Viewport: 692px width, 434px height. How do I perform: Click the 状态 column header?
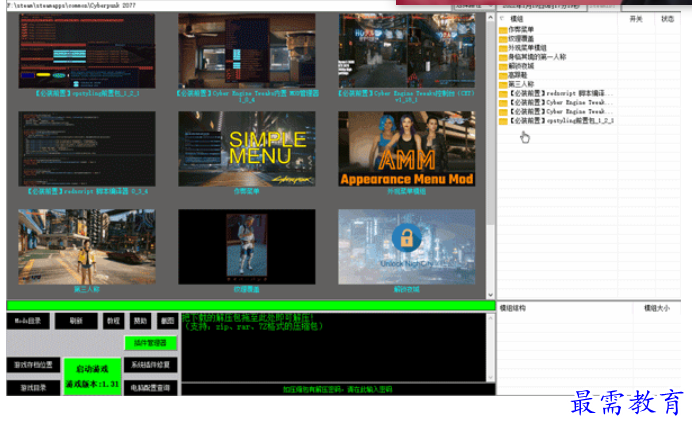pos(667,19)
